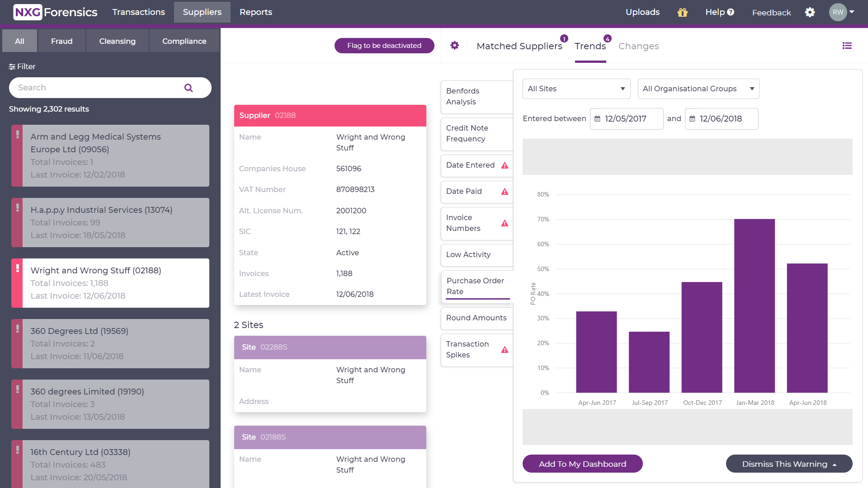The height and width of the screenshot is (488, 868).
Task: Open the All Organisational Groups dropdown
Action: pos(698,89)
